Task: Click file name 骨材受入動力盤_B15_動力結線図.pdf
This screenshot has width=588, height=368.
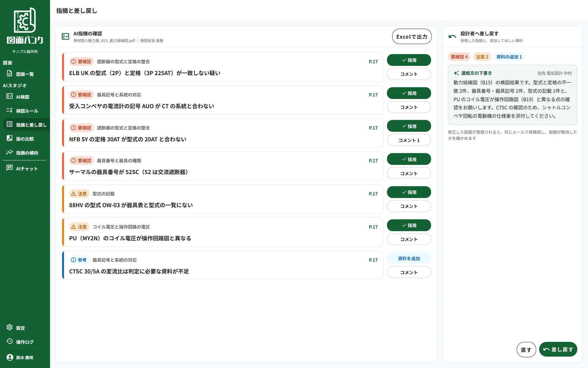Action: click(104, 40)
